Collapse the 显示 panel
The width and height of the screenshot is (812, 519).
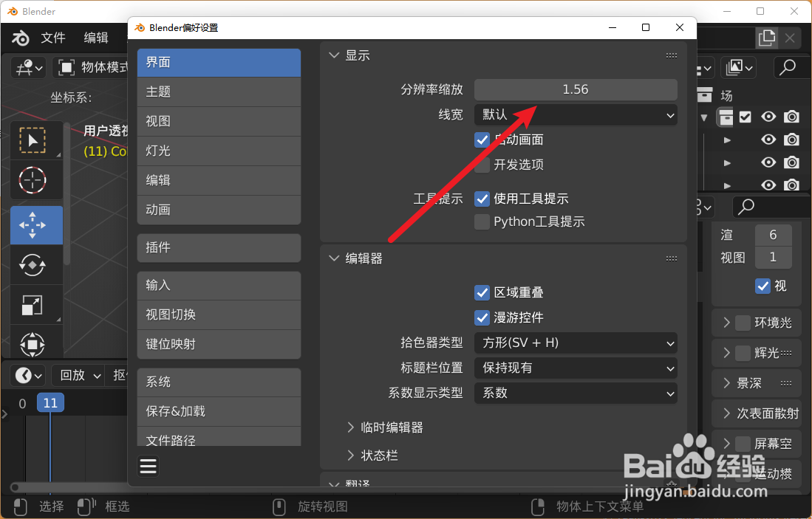(x=334, y=55)
